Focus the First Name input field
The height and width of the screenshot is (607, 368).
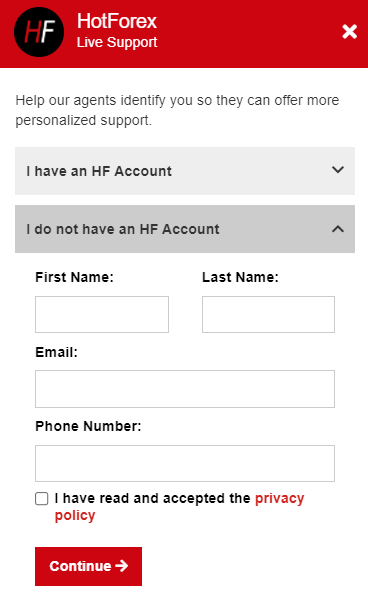tap(102, 314)
